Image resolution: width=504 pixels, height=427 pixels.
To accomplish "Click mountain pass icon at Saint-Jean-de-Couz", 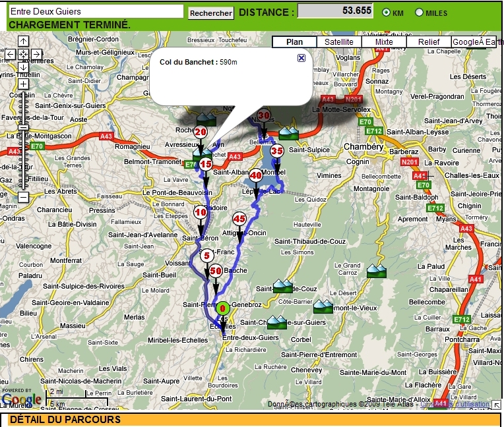I will [x=282, y=286].
